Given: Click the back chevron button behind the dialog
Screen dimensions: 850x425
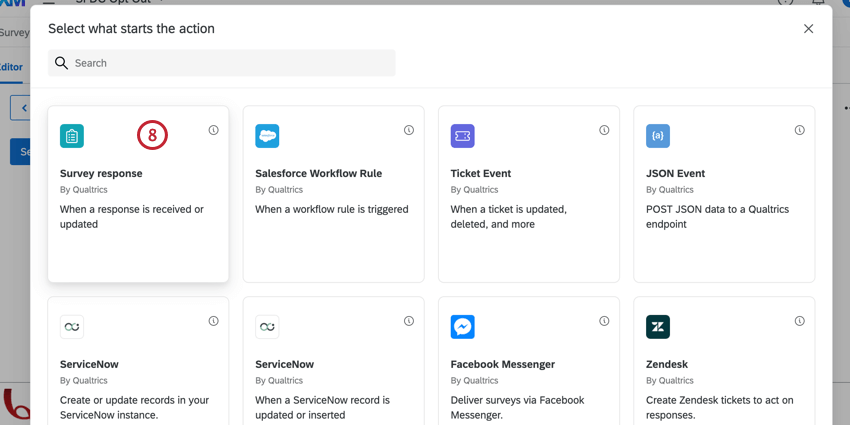Looking at the screenshot, I should pyautogui.click(x=21, y=108).
